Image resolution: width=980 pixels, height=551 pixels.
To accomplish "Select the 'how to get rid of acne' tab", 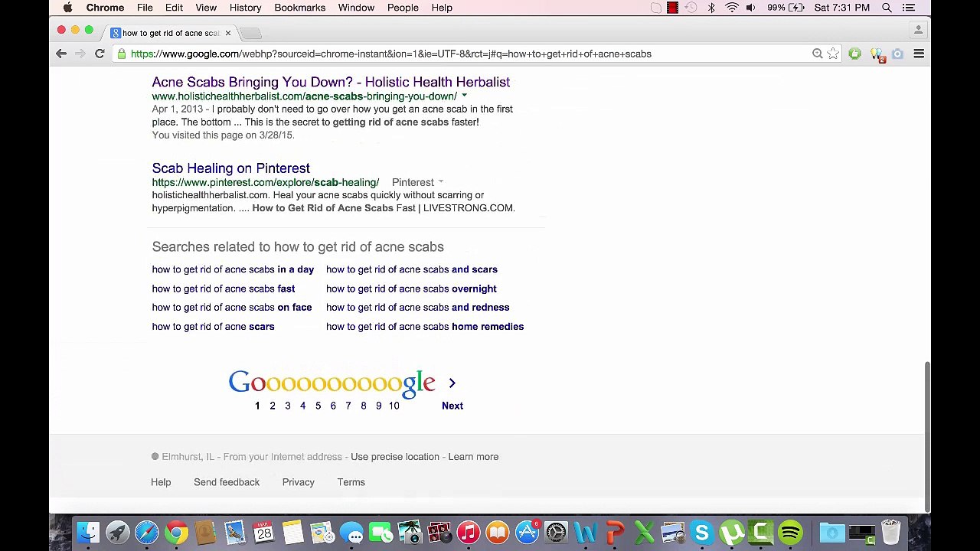I will click(170, 33).
